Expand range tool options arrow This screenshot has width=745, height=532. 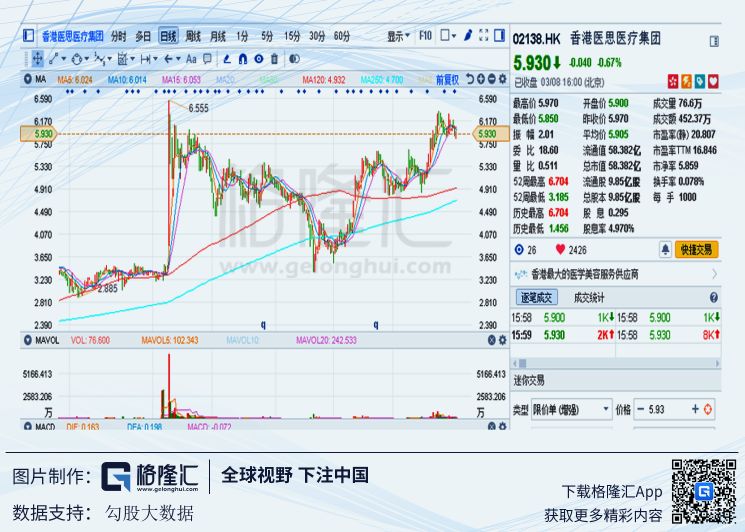click(155, 59)
